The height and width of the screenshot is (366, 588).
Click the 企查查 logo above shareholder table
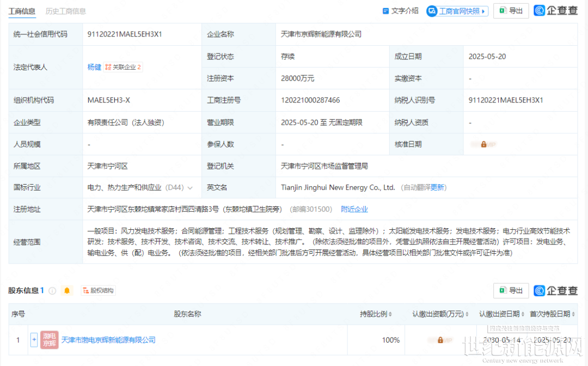(x=555, y=291)
